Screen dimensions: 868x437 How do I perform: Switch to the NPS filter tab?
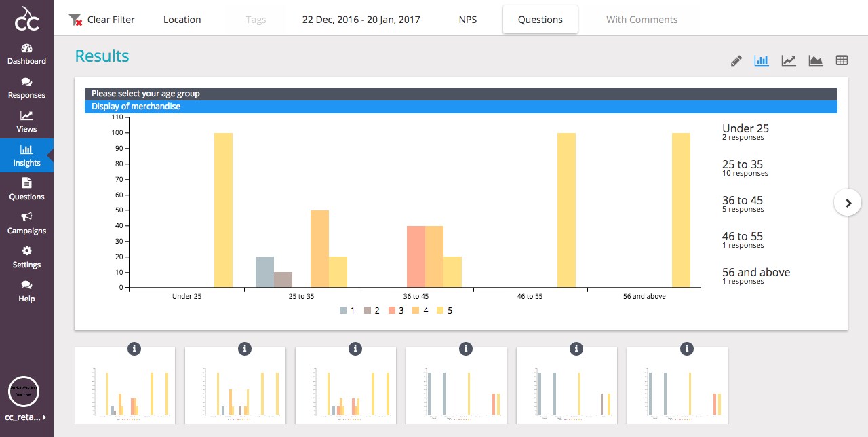(x=467, y=20)
